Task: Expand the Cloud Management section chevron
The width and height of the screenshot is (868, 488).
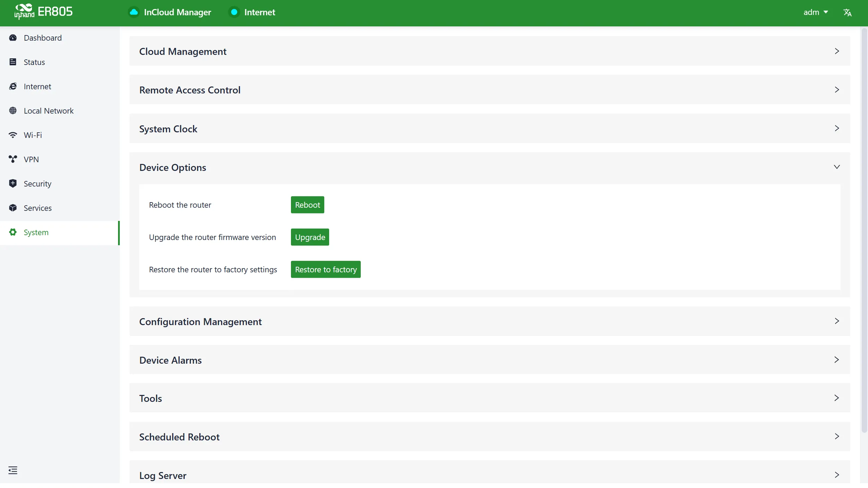Action: 837,51
